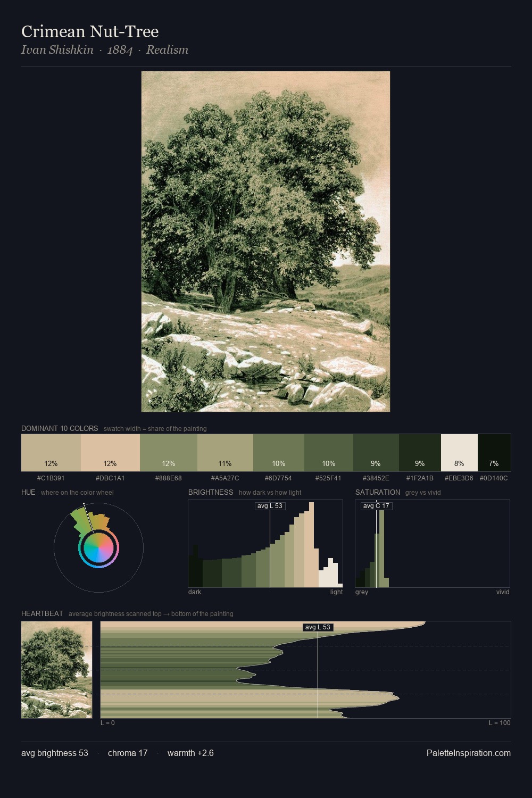Click the PaletteInspiration.com link
Viewport: 532px width, 798px height.
pyautogui.click(x=469, y=753)
